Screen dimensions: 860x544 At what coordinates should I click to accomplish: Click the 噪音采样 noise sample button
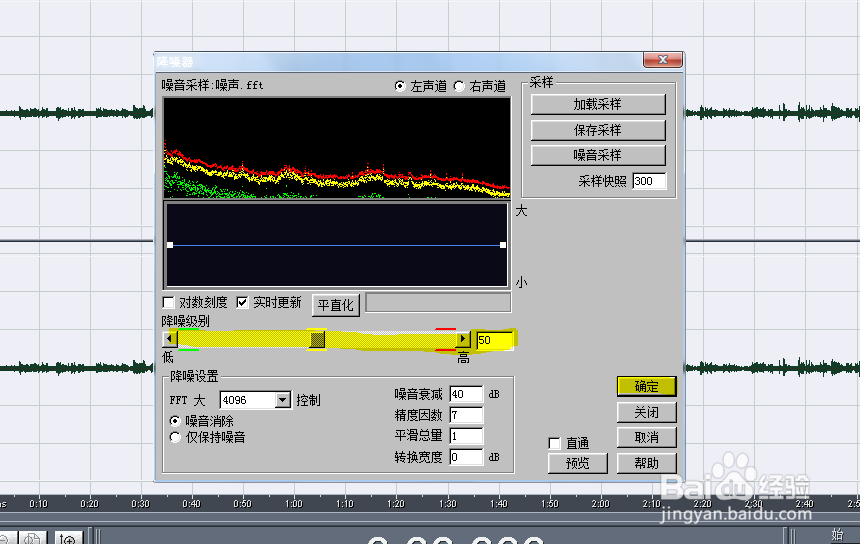[x=598, y=155]
